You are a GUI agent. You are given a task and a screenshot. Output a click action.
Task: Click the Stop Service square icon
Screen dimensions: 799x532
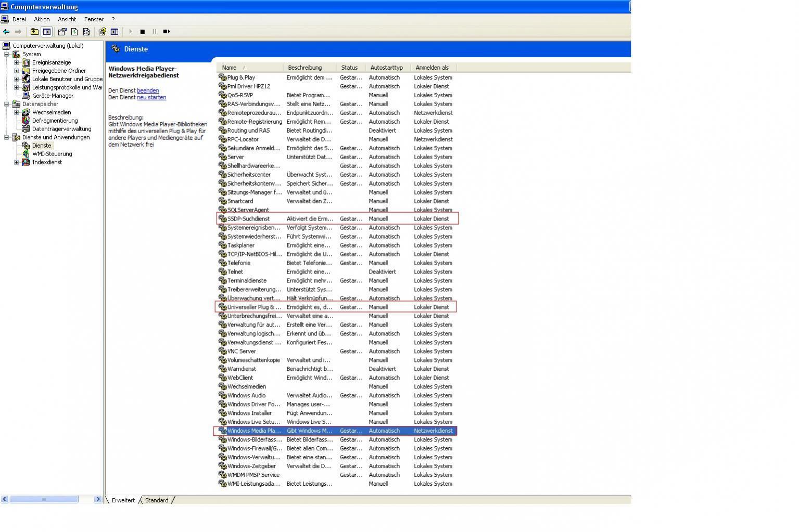tap(143, 32)
